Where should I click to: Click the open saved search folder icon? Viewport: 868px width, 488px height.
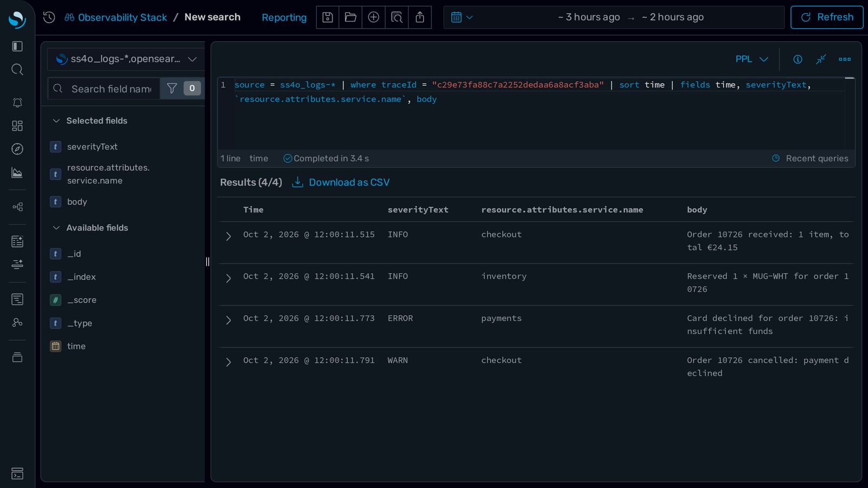pos(350,17)
